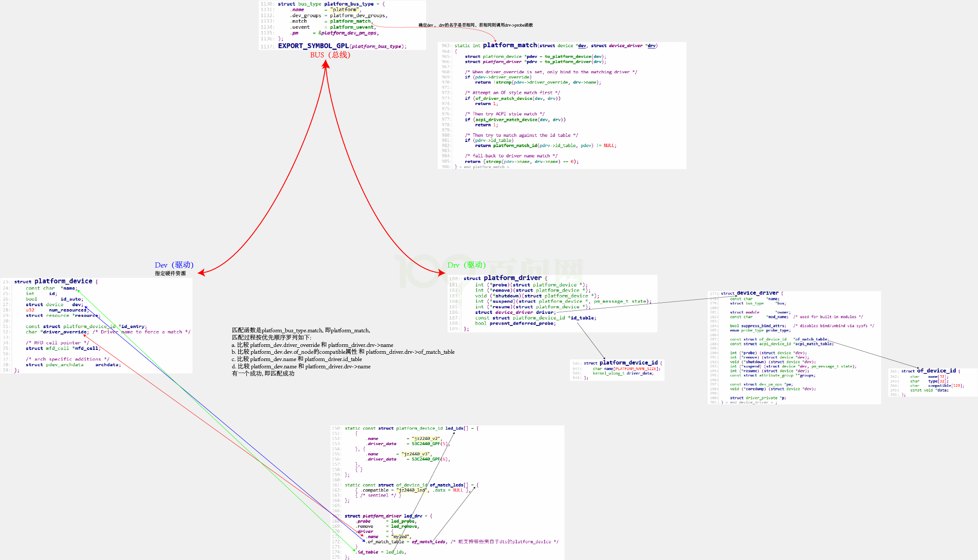Click the driver_override field in platform_device
This screenshot has height=560, width=978.
coord(65,332)
